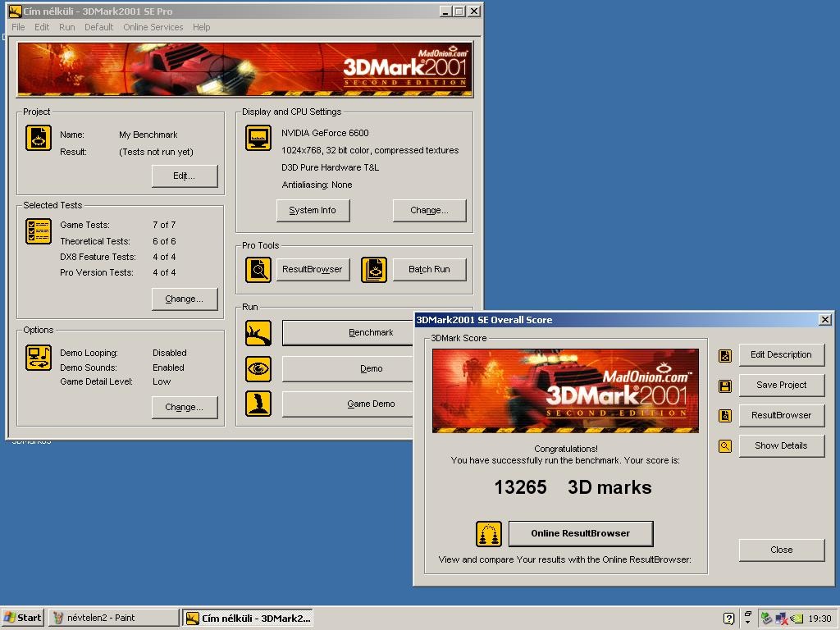This screenshot has height=630, width=840.
Task: Click the Display and CPU Settings monitor icon
Action: [x=258, y=138]
